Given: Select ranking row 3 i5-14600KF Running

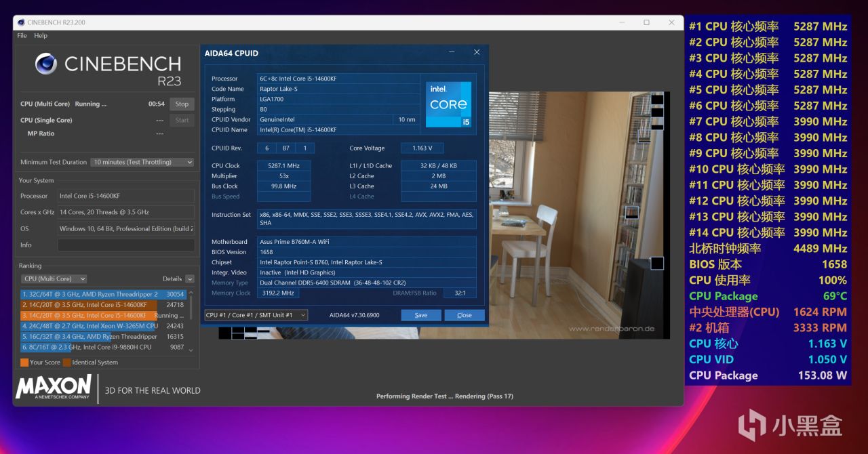Looking at the screenshot, I should pyautogui.click(x=103, y=315).
